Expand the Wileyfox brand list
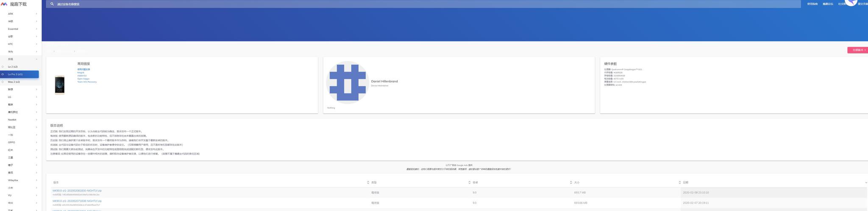 tap(21, 180)
